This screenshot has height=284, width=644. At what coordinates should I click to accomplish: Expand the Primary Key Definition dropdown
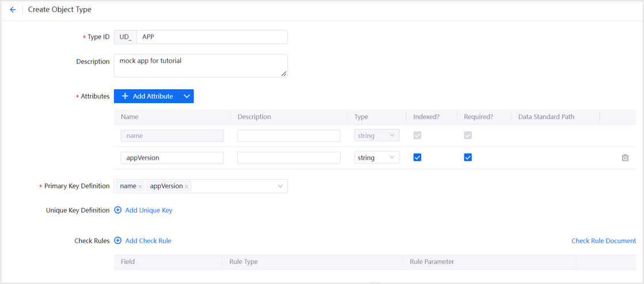[x=280, y=186]
